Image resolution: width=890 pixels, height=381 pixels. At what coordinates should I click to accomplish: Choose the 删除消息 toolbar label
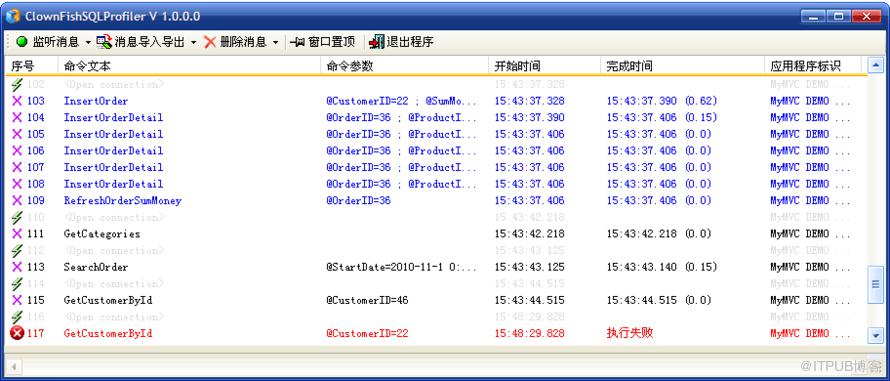pyautogui.click(x=243, y=41)
